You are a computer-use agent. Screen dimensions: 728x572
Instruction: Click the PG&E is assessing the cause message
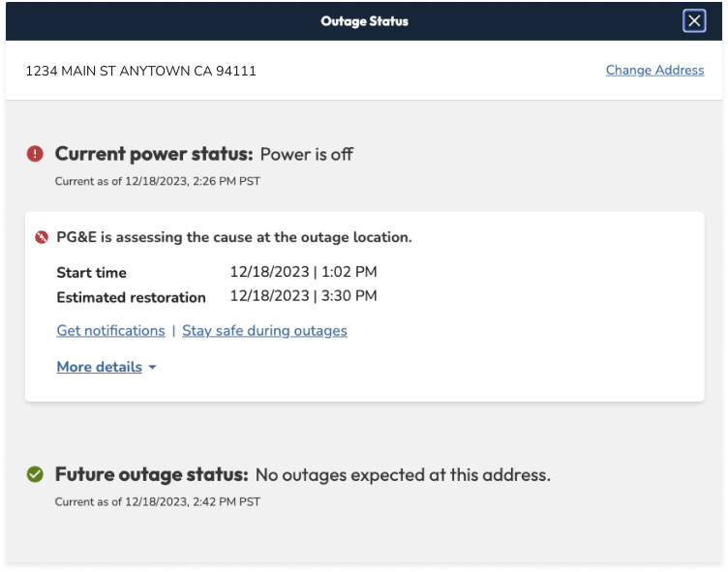[x=234, y=237]
